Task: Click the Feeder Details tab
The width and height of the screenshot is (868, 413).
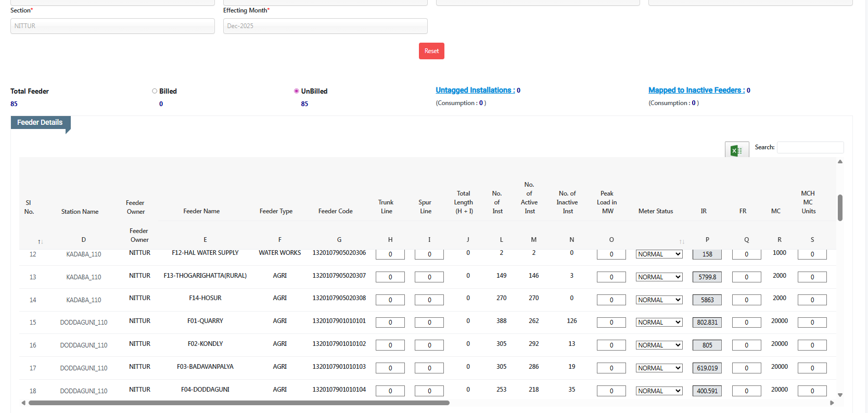Action: click(x=40, y=123)
